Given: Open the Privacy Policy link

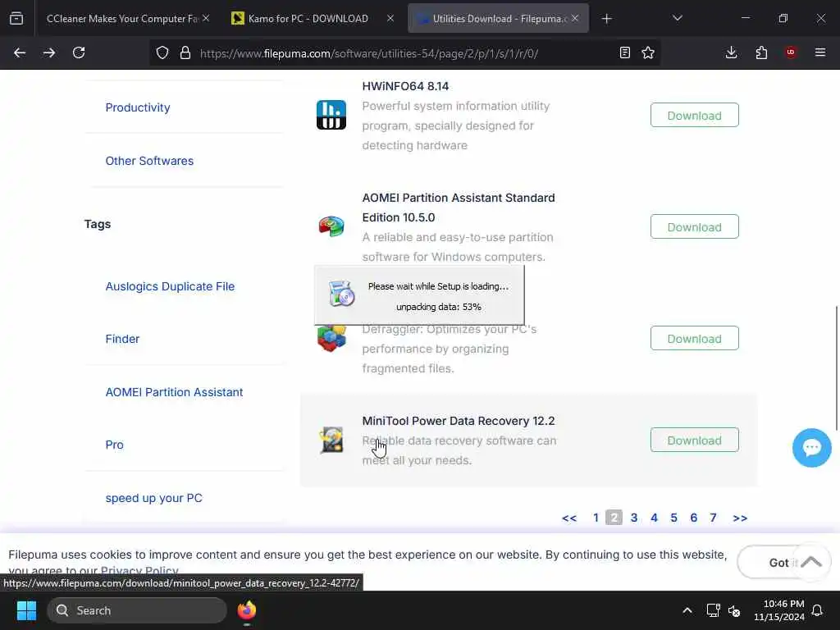Looking at the screenshot, I should click(139, 570).
